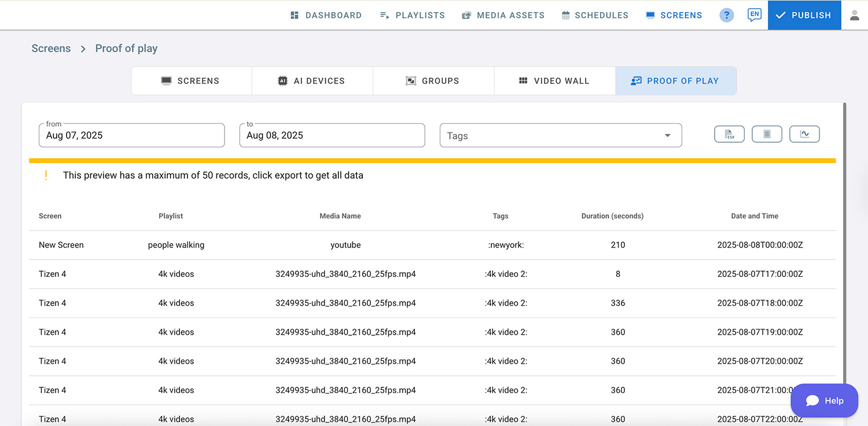Open the user account profile icon
Screen dimensions: 868x426
tap(854, 16)
